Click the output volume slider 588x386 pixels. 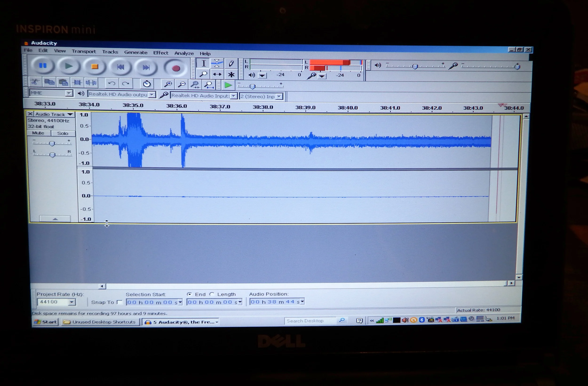pyautogui.click(x=415, y=66)
